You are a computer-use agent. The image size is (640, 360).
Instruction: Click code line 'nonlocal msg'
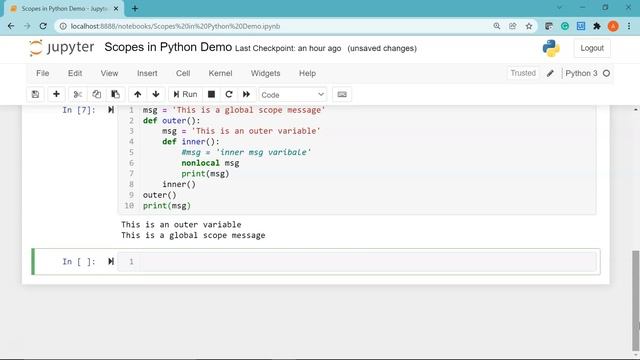click(x=210, y=163)
